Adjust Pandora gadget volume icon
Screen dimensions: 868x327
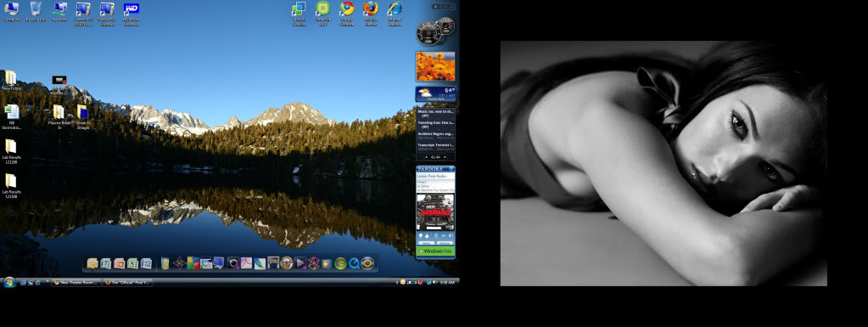coord(451,235)
